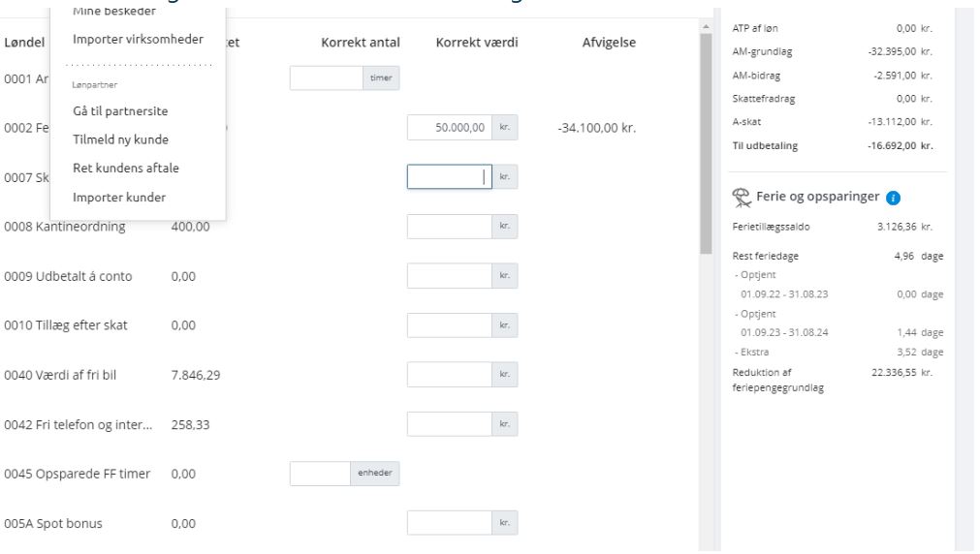Click the info icon beside Ferie og opsparinger
The height and width of the screenshot is (554, 980).
pos(893,198)
